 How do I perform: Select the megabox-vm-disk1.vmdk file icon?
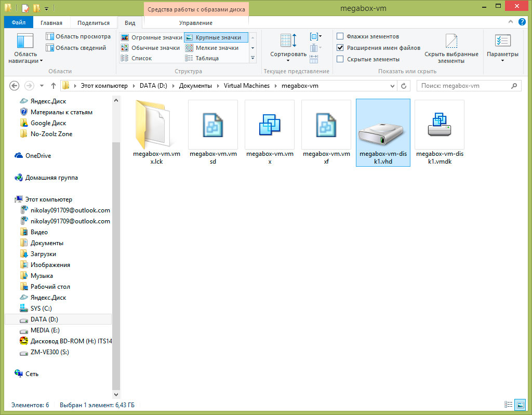439,125
